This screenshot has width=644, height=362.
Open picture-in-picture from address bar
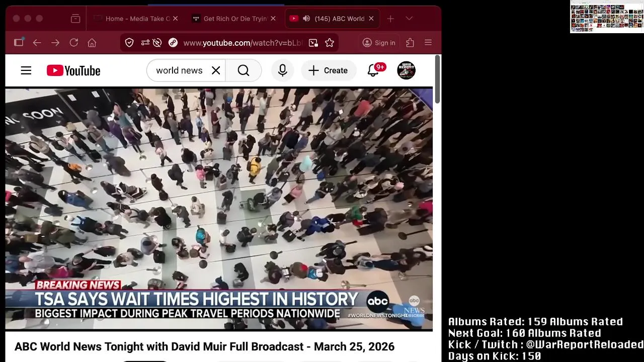click(313, 43)
